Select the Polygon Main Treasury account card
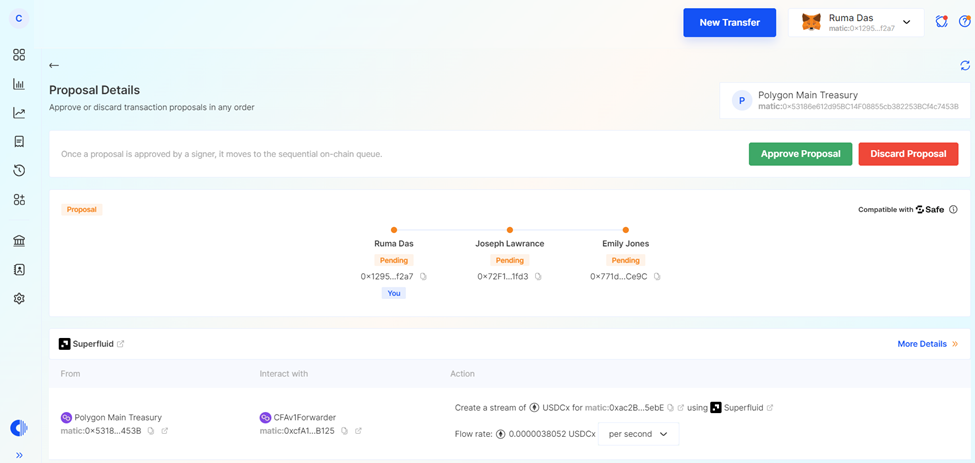The height and width of the screenshot is (463, 975). (844, 101)
